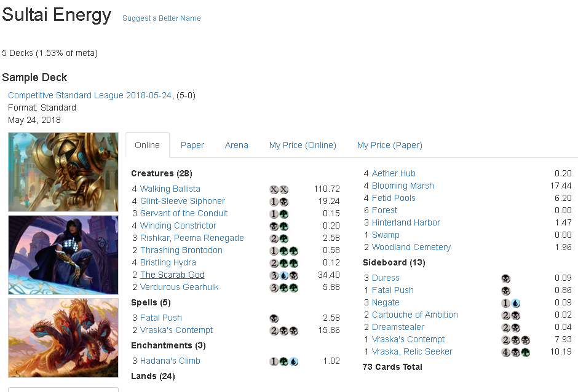Viewport: 578px width, 392px height.
Task: Open the My Price (Paper) tab
Action: pos(390,145)
